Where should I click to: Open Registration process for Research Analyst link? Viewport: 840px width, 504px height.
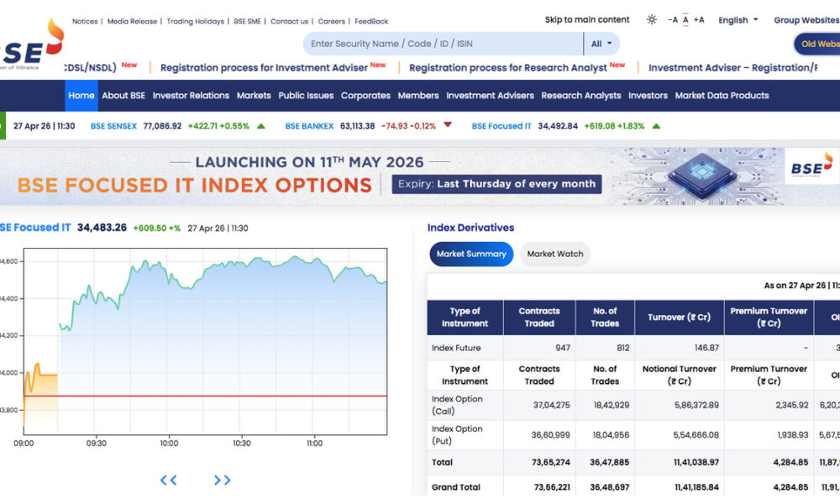click(x=508, y=68)
